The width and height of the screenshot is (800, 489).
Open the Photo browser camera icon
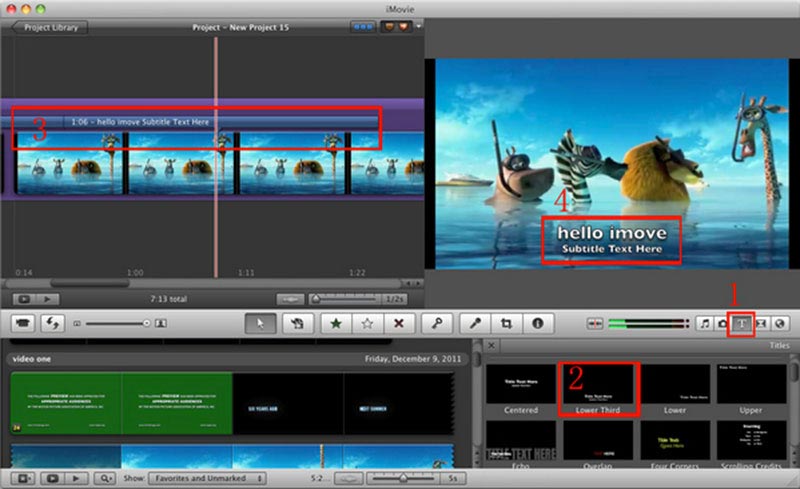(722, 324)
